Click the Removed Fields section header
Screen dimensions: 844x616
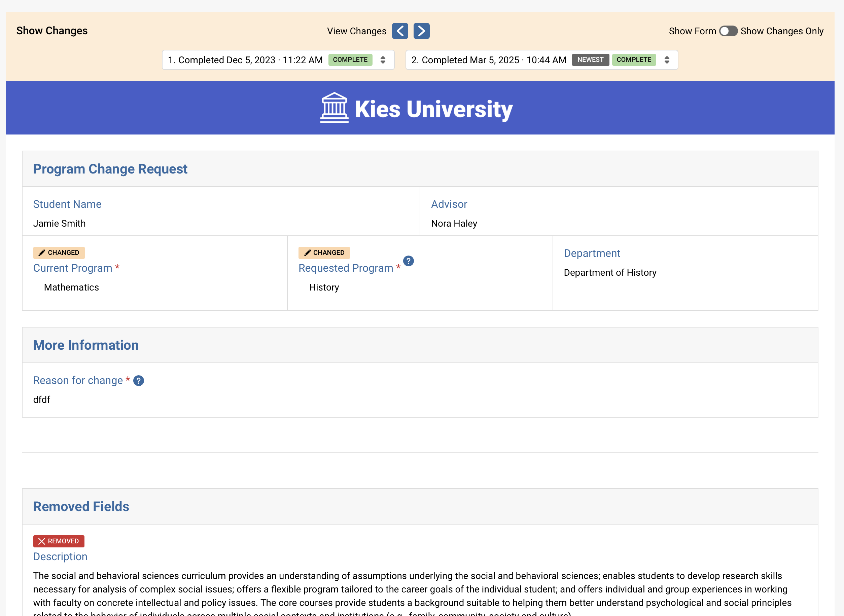coord(81,506)
